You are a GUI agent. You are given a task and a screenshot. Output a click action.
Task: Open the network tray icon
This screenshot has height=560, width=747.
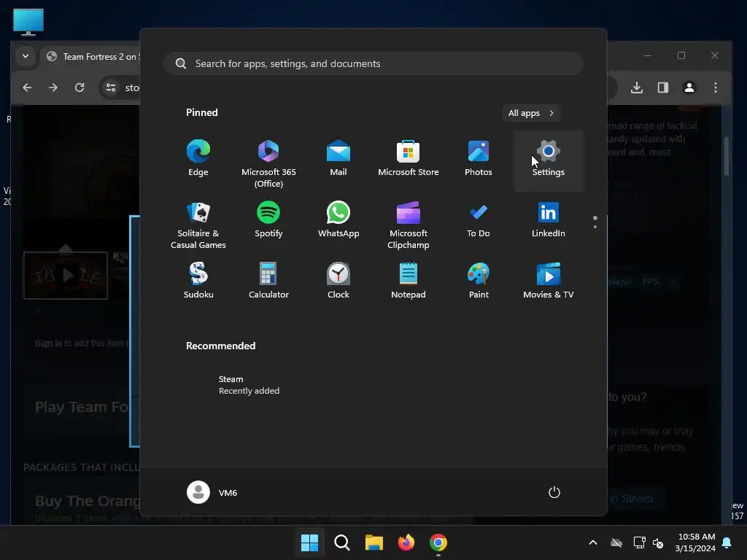coord(639,542)
